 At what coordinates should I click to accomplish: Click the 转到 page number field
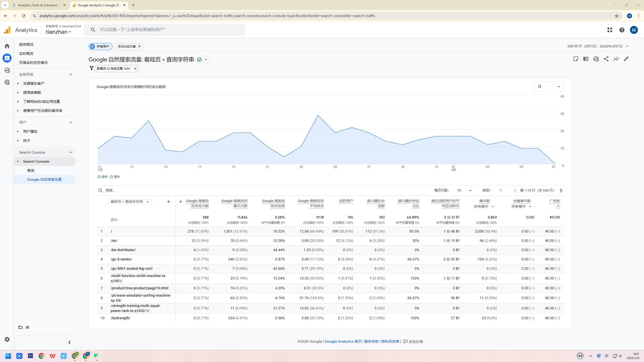501,191
